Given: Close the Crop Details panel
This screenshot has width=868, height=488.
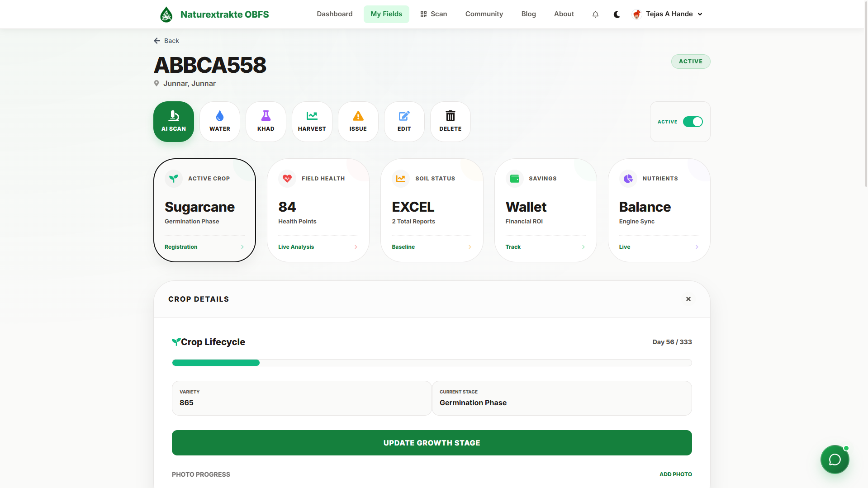Looking at the screenshot, I should [x=688, y=299].
